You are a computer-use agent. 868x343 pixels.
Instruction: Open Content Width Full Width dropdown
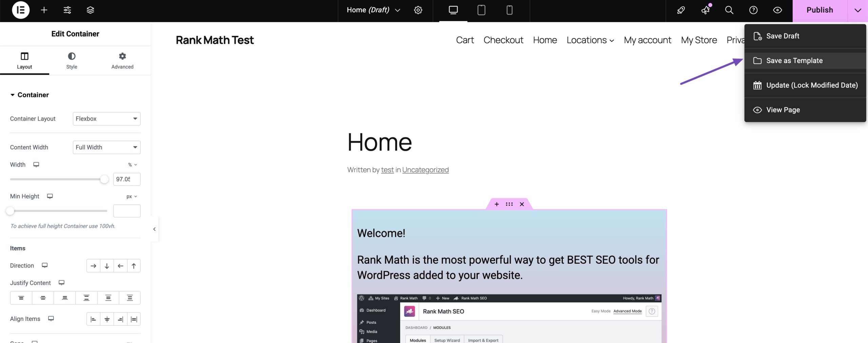(x=106, y=147)
